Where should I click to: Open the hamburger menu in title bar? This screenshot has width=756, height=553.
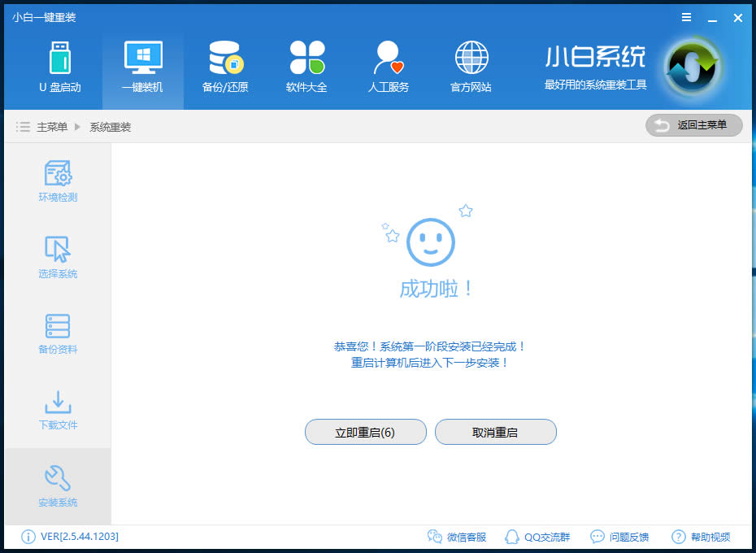pos(685,17)
